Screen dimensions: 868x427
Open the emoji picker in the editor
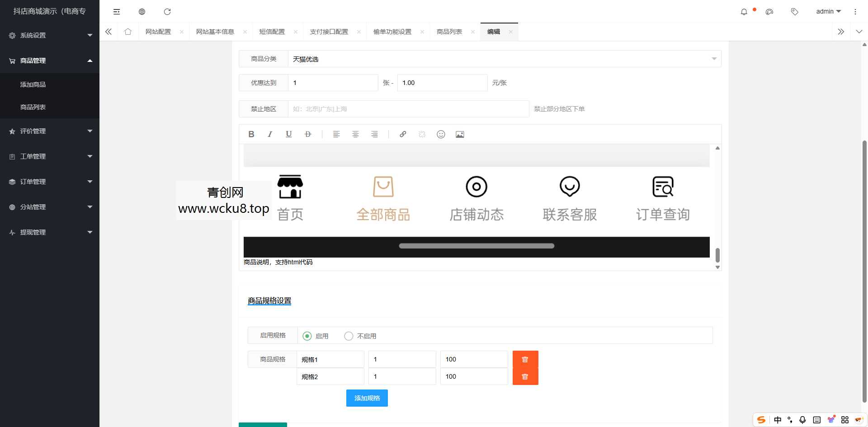(441, 134)
